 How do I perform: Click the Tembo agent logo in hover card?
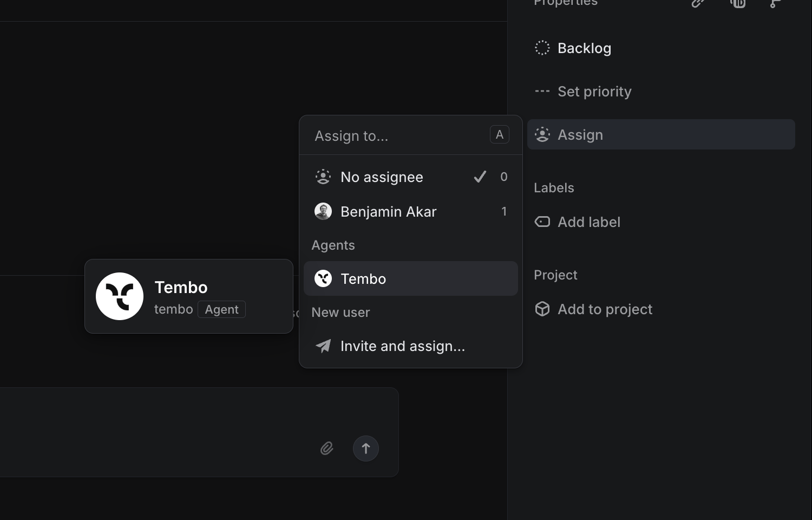point(120,296)
